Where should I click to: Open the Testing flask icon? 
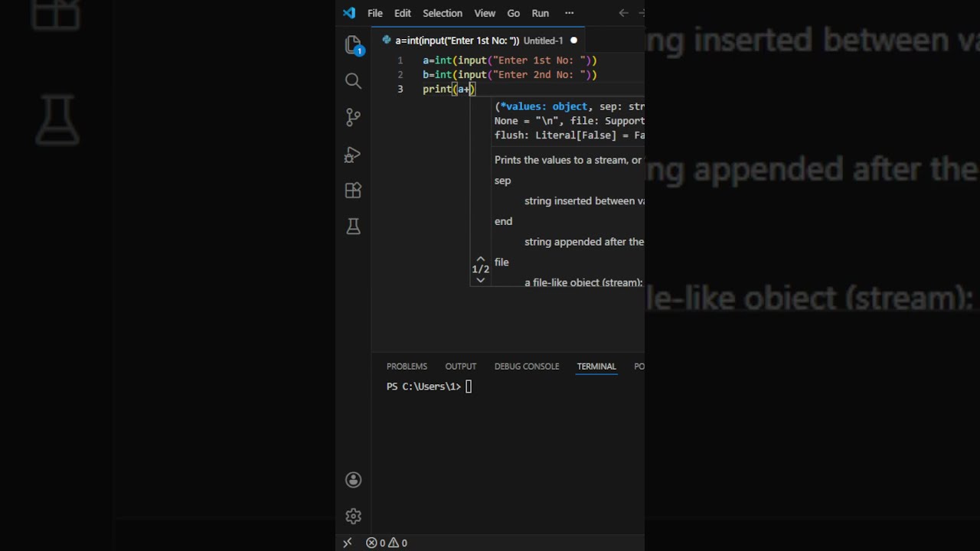(x=353, y=227)
